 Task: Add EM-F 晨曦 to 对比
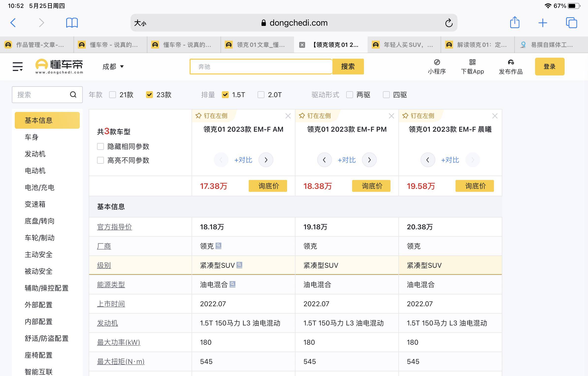(450, 160)
